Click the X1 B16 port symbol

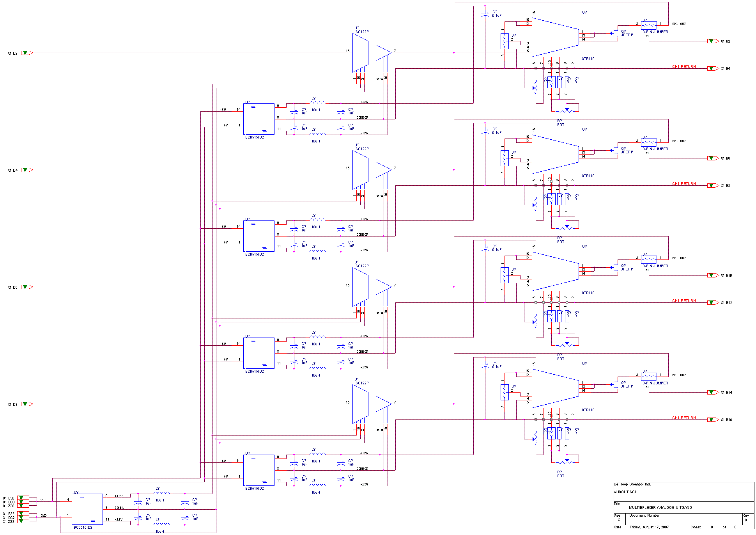coord(712,419)
